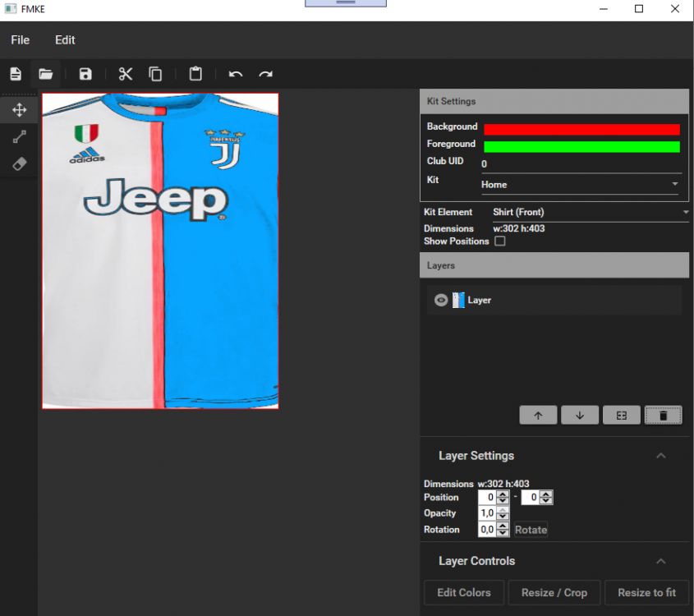Image resolution: width=694 pixels, height=616 pixels.
Task: Hide the Layer using the eye icon
Action: tap(441, 301)
